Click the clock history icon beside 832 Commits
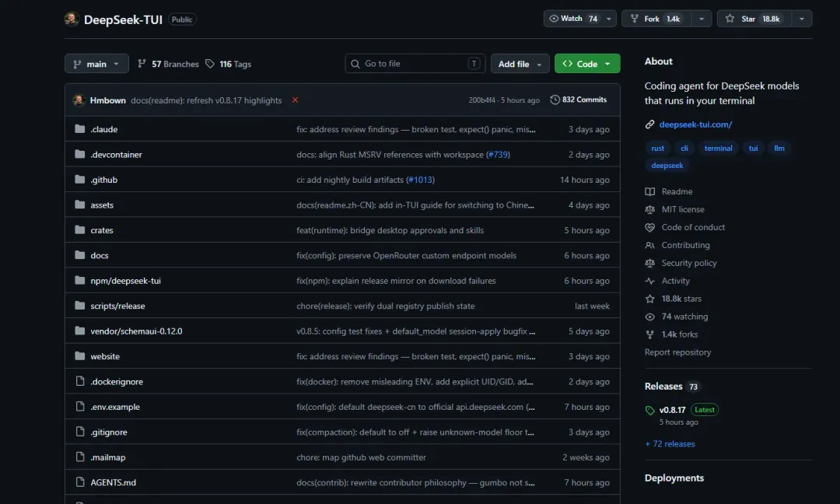The width and height of the screenshot is (840, 504). click(x=555, y=100)
